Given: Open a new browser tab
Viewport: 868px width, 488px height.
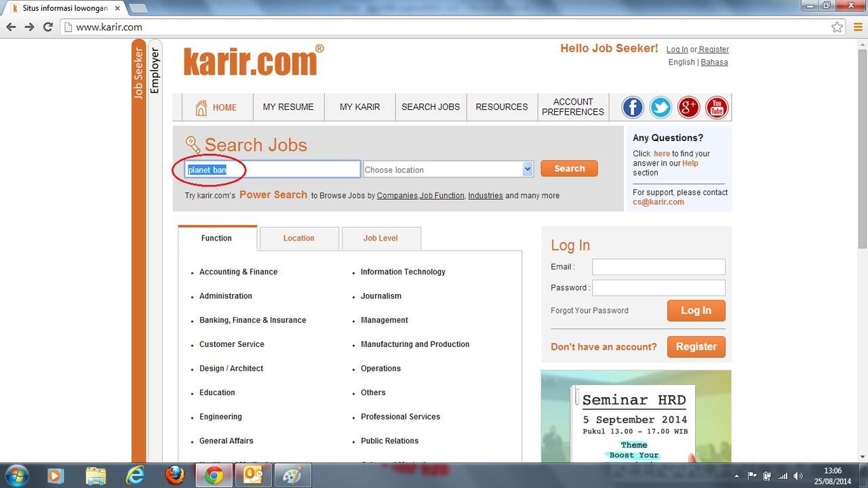Looking at the screenshot, I should pyautogui.click(x=138, y=9).
